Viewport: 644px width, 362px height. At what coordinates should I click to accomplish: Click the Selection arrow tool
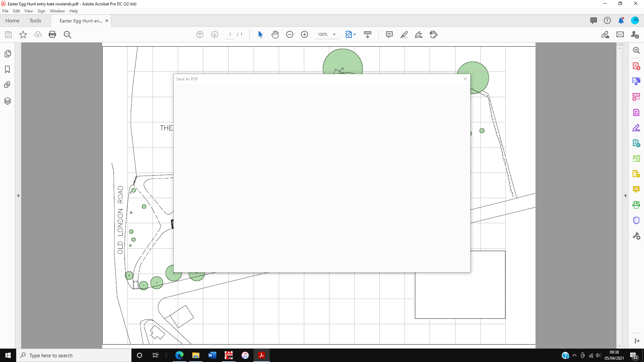(x=260, y=35)
